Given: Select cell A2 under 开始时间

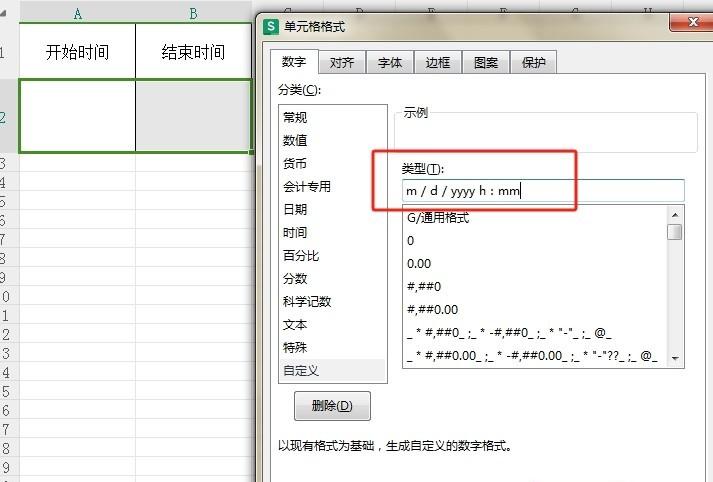Looking at the screenshot, I should 77,116.
